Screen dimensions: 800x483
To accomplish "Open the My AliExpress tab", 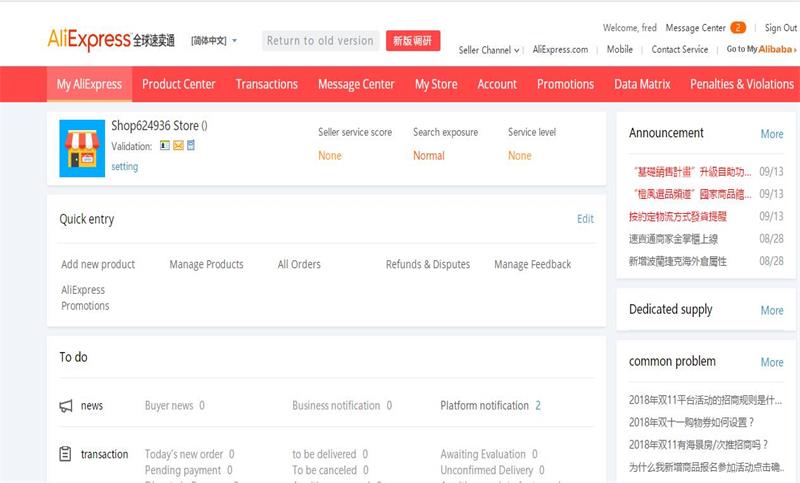I will 89,84.
